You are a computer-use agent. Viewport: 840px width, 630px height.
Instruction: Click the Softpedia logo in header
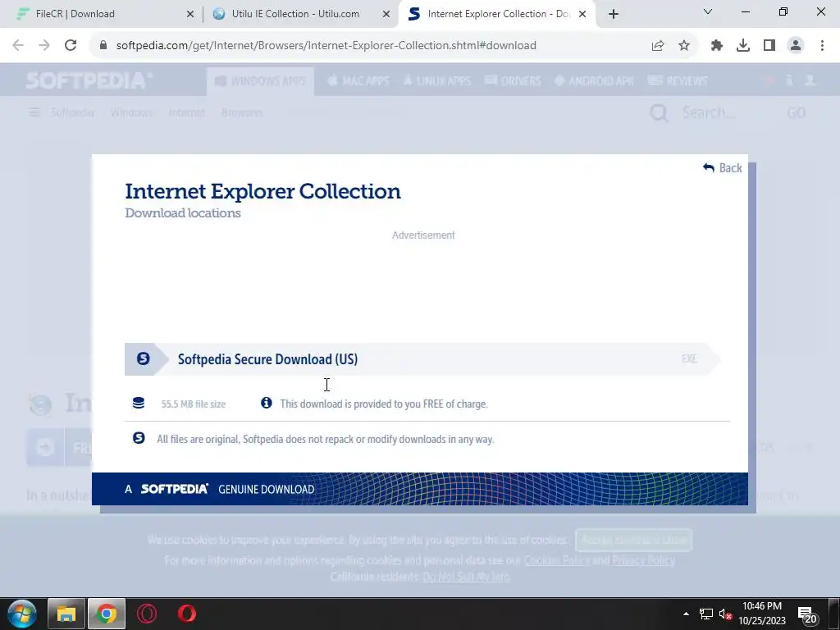89,80
